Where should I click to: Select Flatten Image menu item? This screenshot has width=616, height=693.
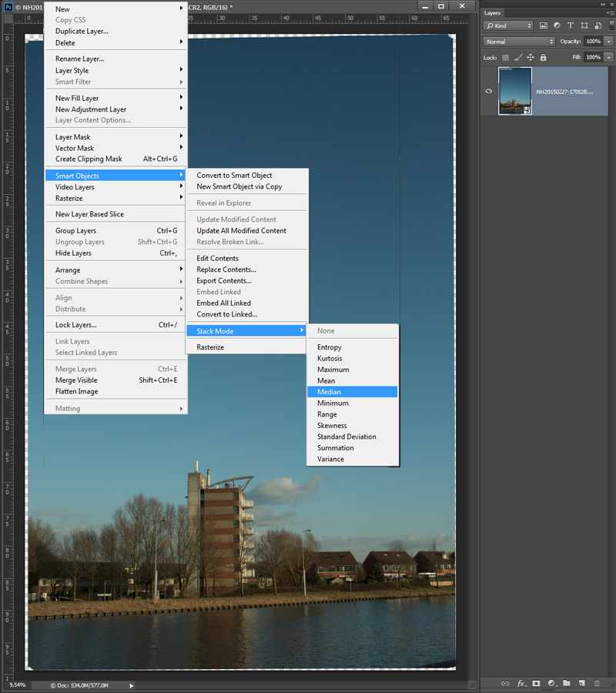[115, 392]
